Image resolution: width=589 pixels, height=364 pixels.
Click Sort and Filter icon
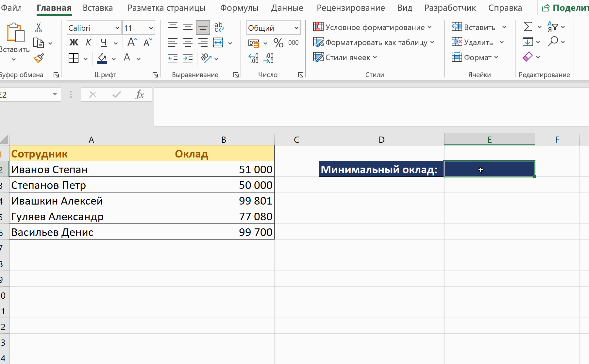tap(552, 27)
